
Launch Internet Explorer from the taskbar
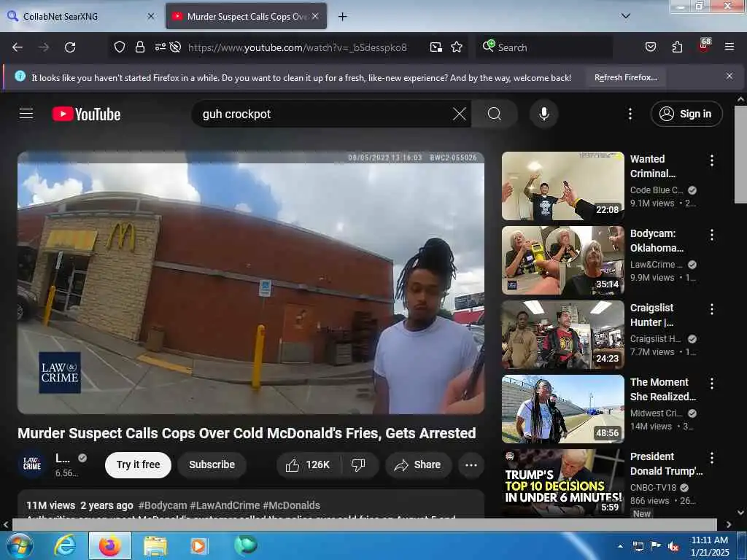click(x=64, y=545)
